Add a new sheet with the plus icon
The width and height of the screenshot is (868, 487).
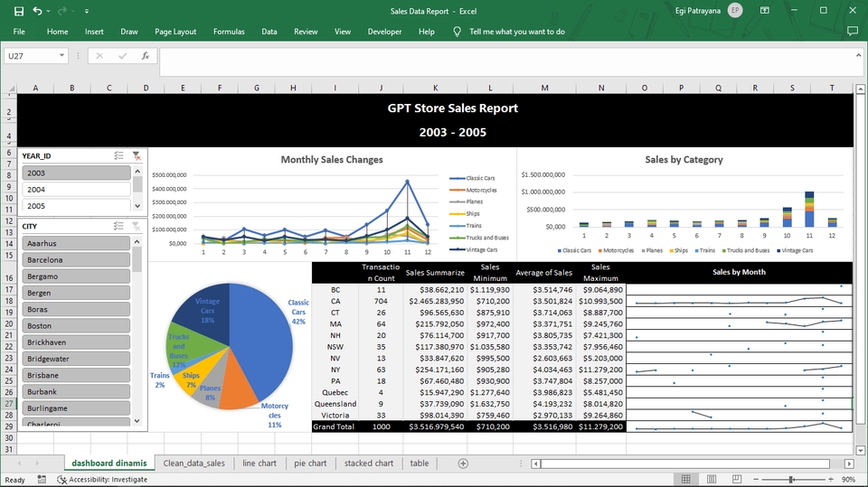(x=463, y=464)
